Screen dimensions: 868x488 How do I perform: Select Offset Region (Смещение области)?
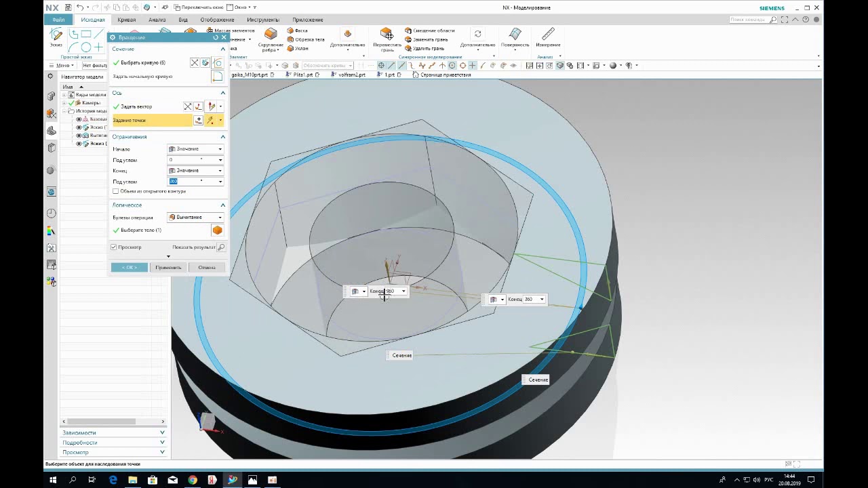tap(429, 30)
